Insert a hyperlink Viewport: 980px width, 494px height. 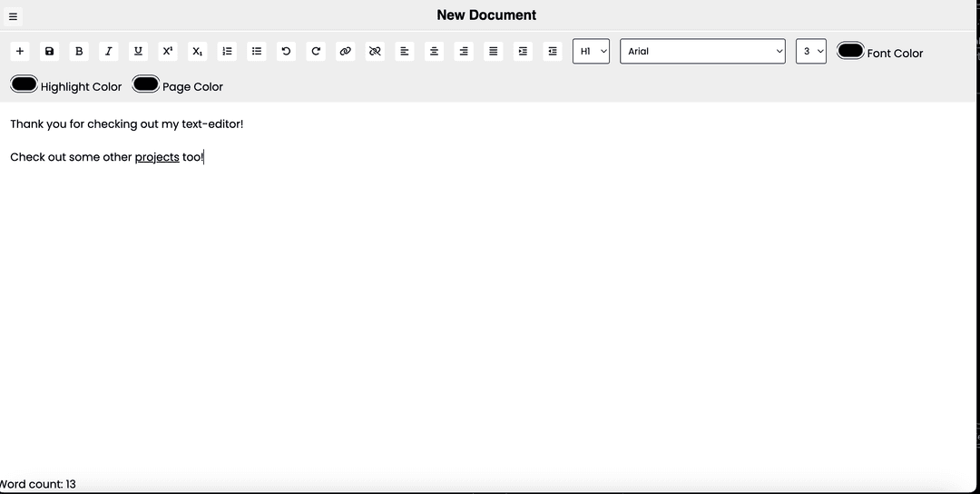[346, 51]
